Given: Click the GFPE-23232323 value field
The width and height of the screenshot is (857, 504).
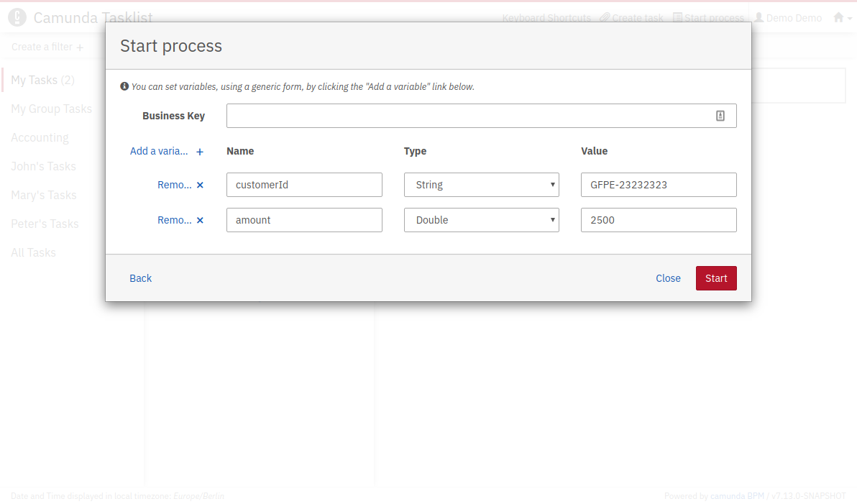Looking at the screenshot, I should (659, 185).
